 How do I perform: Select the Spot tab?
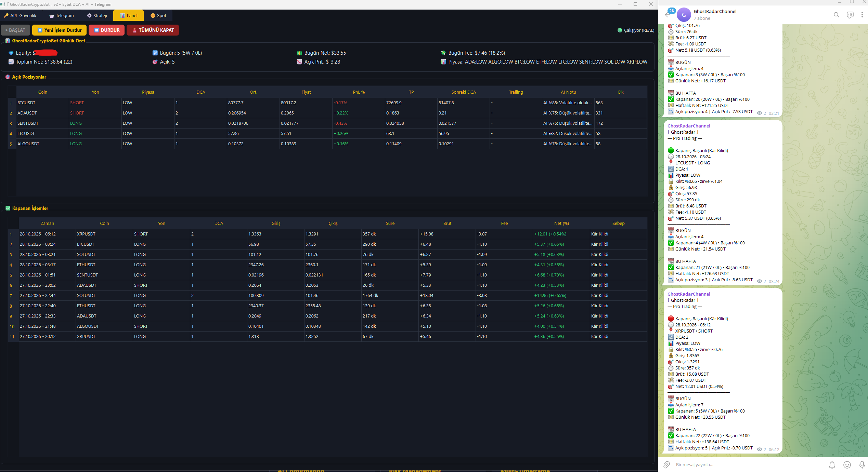[158, 15]
